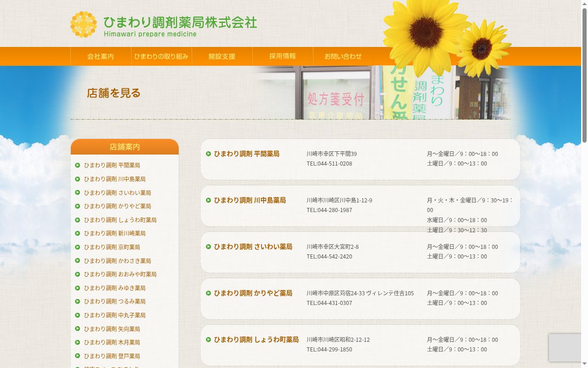Open the ひまわりの取り組み menu item
Viewport: 588px width, 368px height.
click(161, 56)
